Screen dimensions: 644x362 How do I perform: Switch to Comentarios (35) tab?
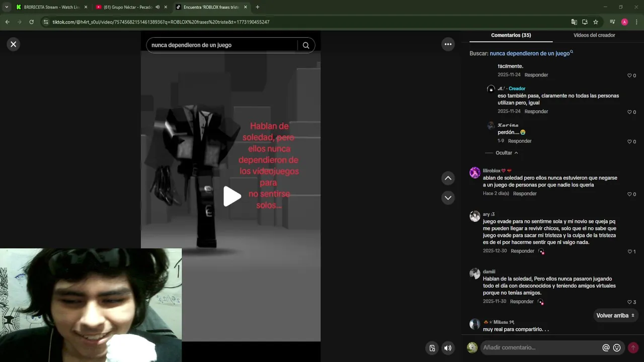tap(511, 35)
